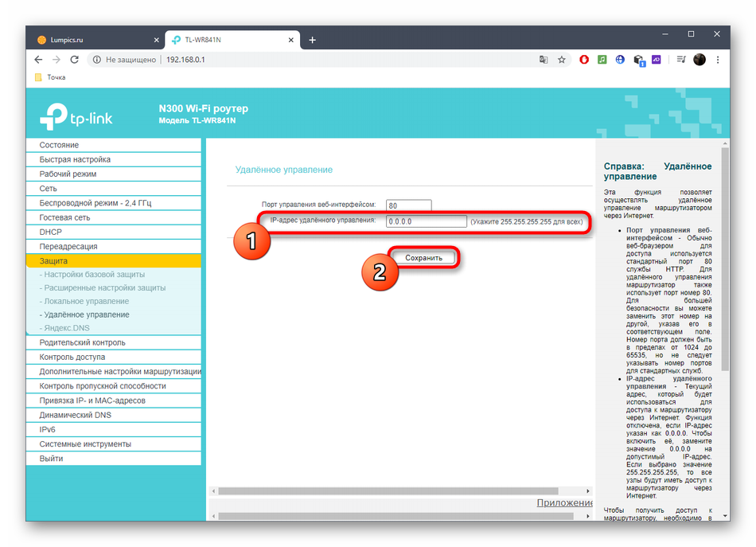Screen dimensions: 756x547
Task: Minimize the Chrome window
Action: coord(665,33)
